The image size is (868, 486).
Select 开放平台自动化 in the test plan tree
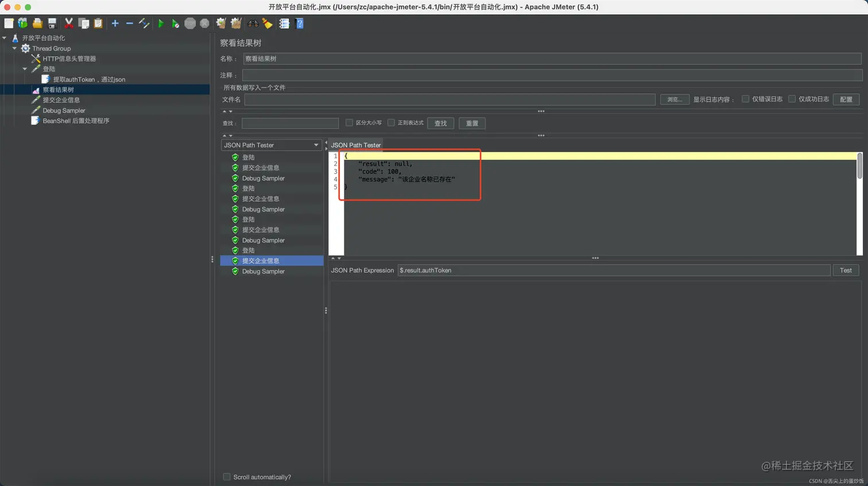(x=44, y=38)
